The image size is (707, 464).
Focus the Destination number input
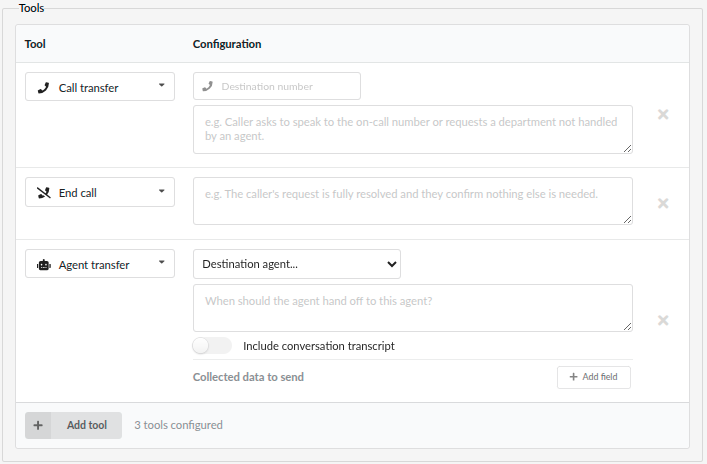point(277,86)
